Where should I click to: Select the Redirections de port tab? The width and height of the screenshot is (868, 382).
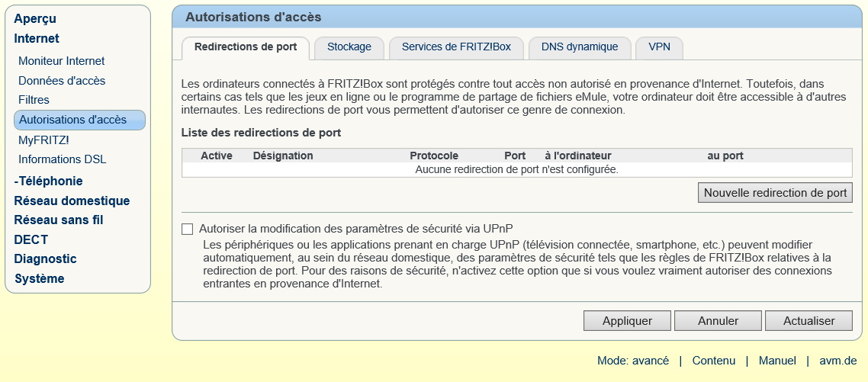246,47
